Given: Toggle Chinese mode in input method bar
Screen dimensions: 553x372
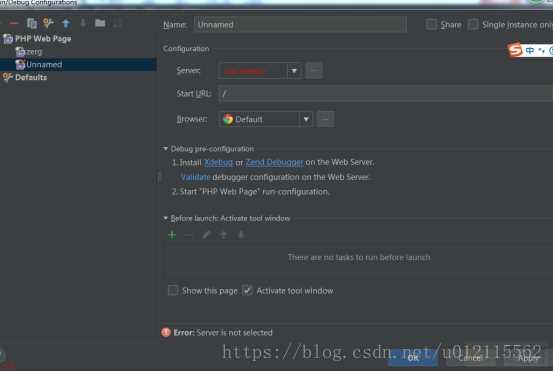Looking at the screenshot, I should coord(529,51).
